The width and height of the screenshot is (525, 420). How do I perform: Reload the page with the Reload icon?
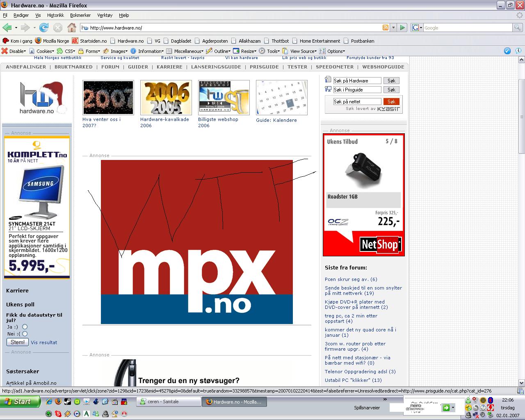click(x=44, y=27)
